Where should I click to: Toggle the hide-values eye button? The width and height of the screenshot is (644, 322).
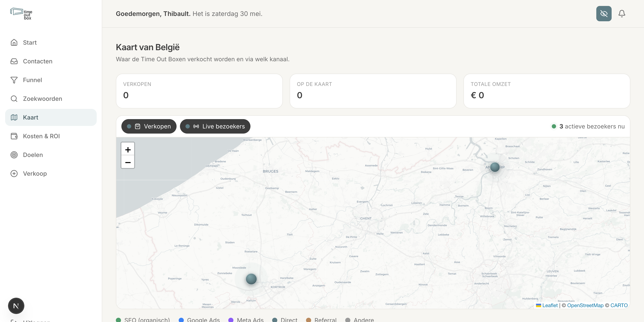pos(604,13)
